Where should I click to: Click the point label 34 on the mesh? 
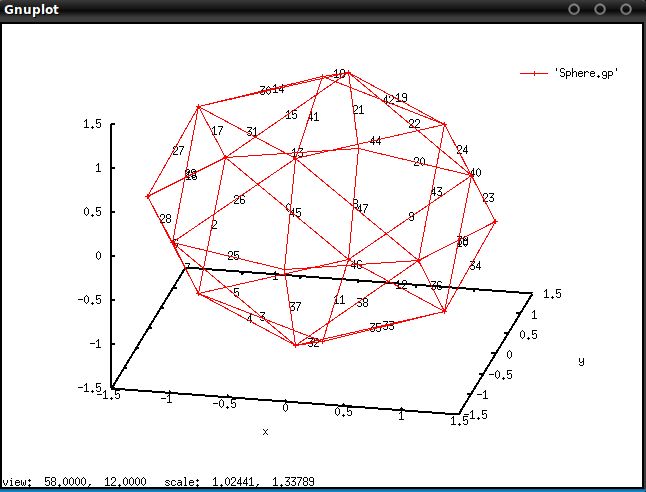point(475,266)
